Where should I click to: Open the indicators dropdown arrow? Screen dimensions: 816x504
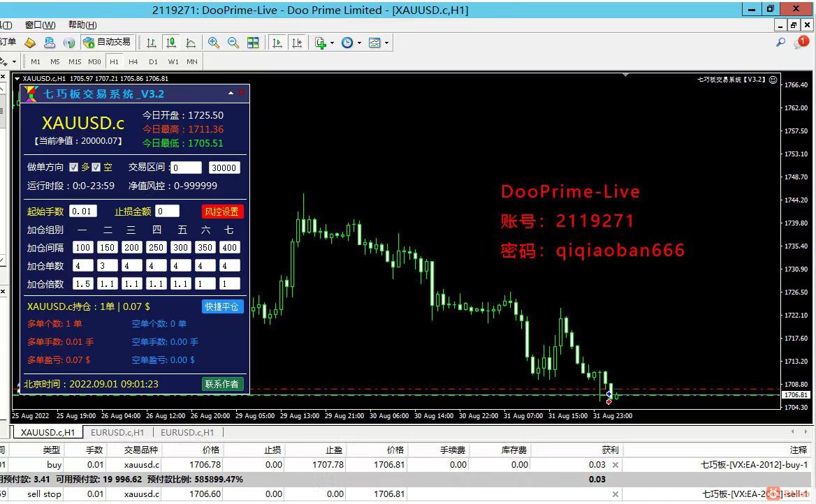tap(332, 43)
